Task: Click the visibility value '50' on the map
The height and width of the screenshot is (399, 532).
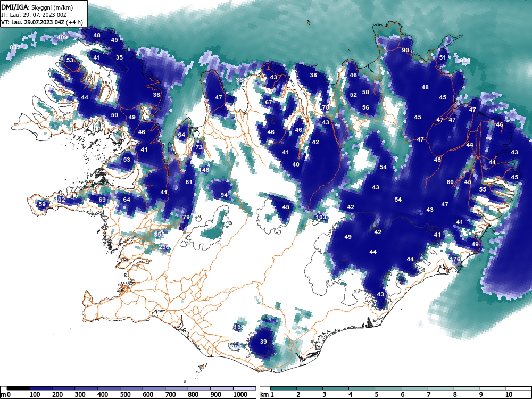Action: pyautogui.click(x=114, y=115)
